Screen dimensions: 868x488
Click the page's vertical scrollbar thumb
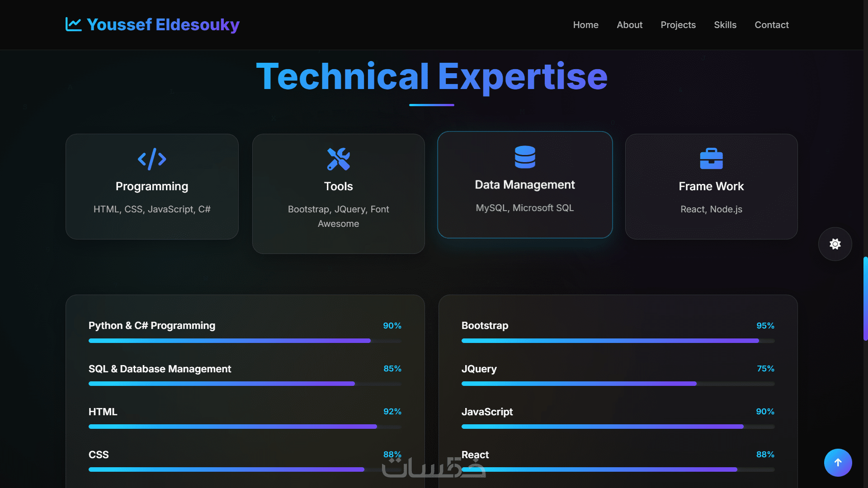pos(865,298)
